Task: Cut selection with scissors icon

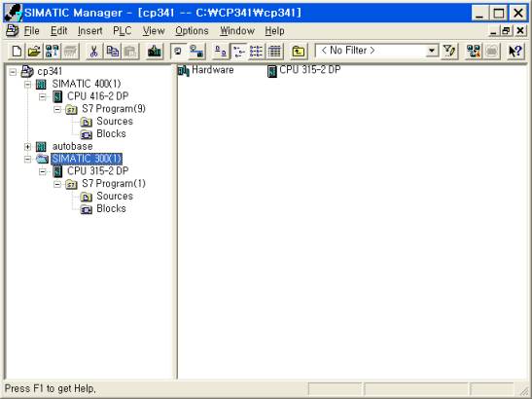Action: 93,52
